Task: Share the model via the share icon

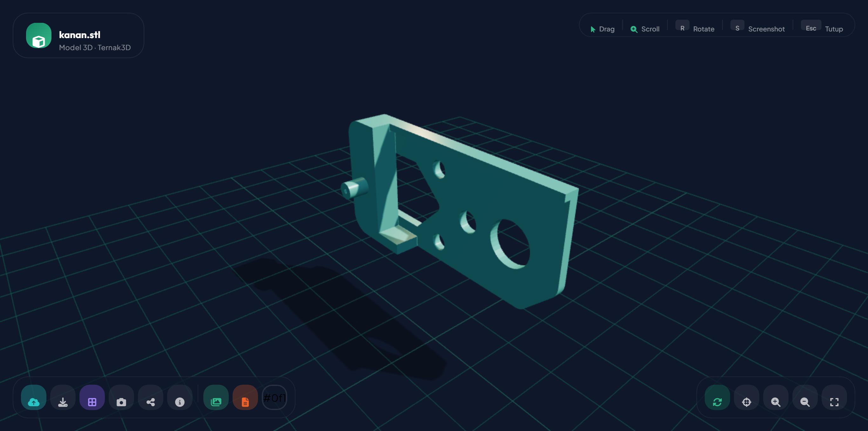Action: 151,397
